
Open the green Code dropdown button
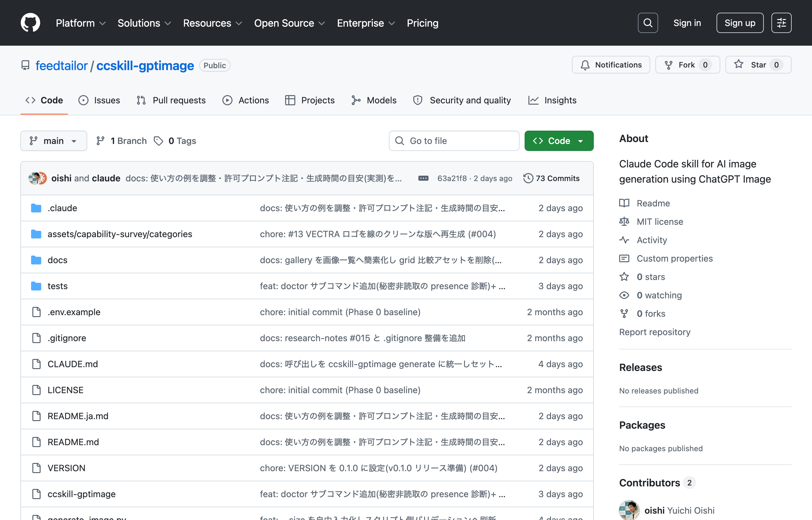pyautogui.click(x=559, y=141)
